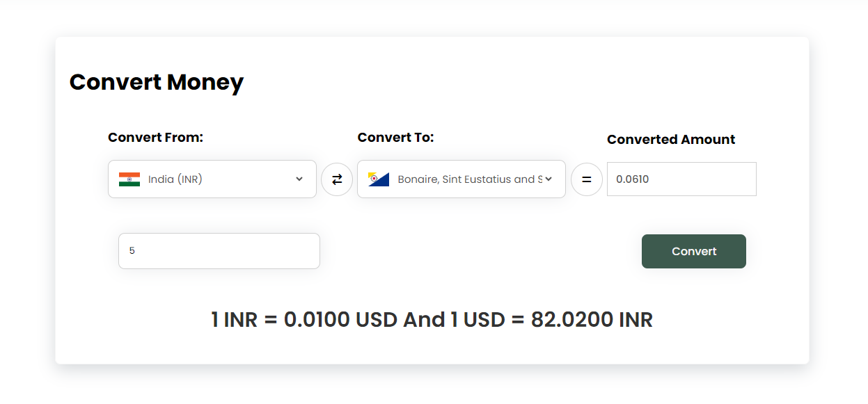Click the "Converted Amount" label
The width and height of the screenshot is (868, 404).
671,140
